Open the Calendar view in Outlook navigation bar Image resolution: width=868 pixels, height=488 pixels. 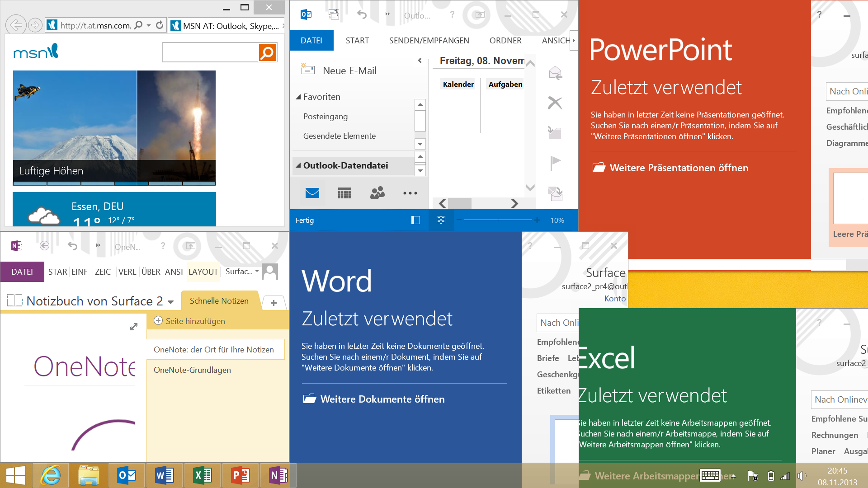pyautogui.click(x=344, y=193)
